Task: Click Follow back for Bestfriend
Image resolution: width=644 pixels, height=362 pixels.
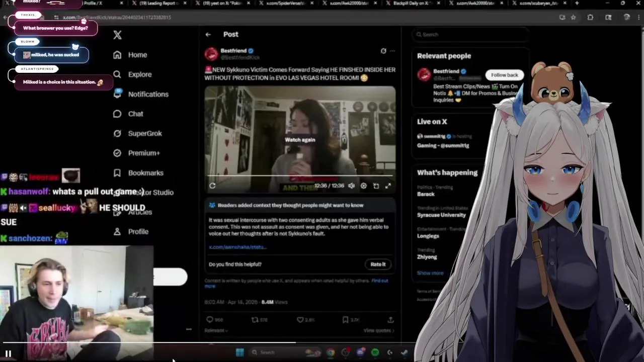Action: pos(504,75)
